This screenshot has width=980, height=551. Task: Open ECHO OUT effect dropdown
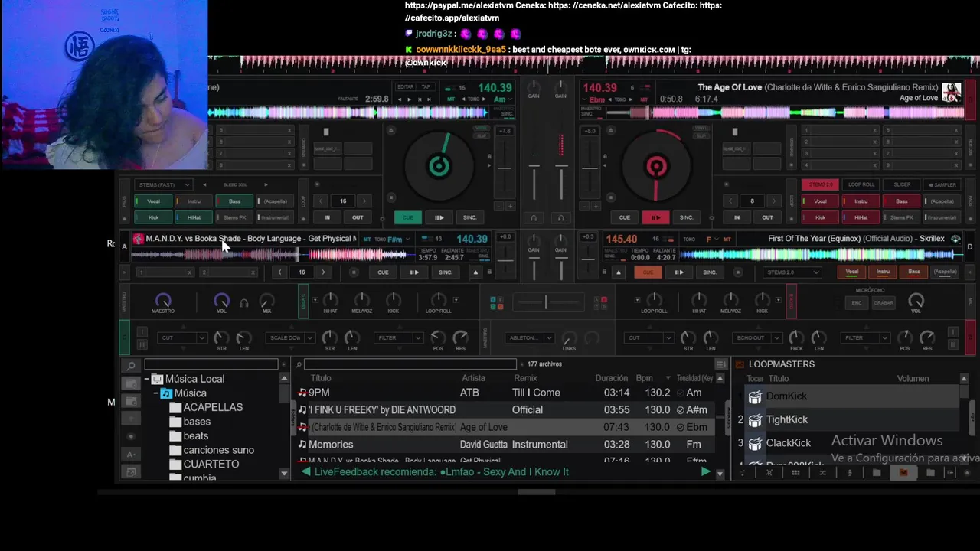click(756, 337)
